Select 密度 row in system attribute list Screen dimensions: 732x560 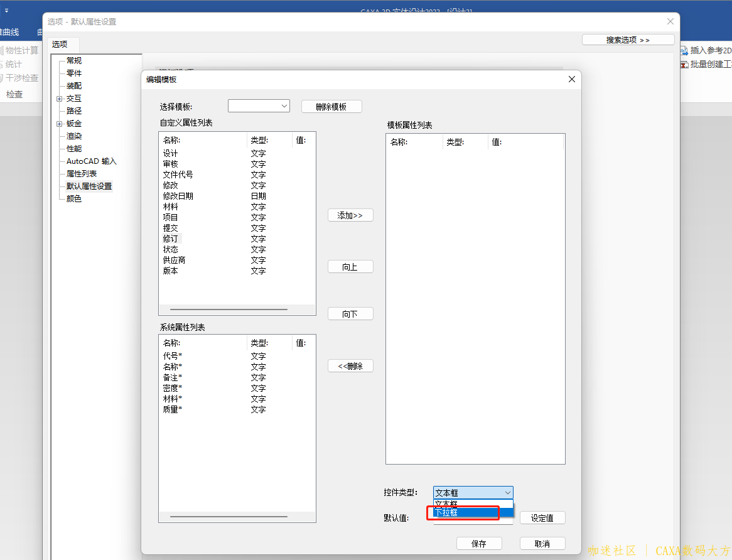171,388
